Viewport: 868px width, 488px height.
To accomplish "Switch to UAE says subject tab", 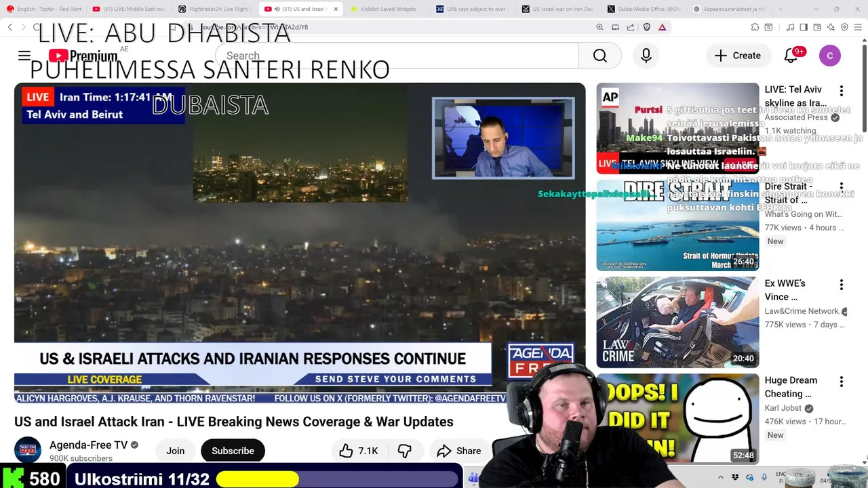I will pyautogui.click(x=473, y=9).
